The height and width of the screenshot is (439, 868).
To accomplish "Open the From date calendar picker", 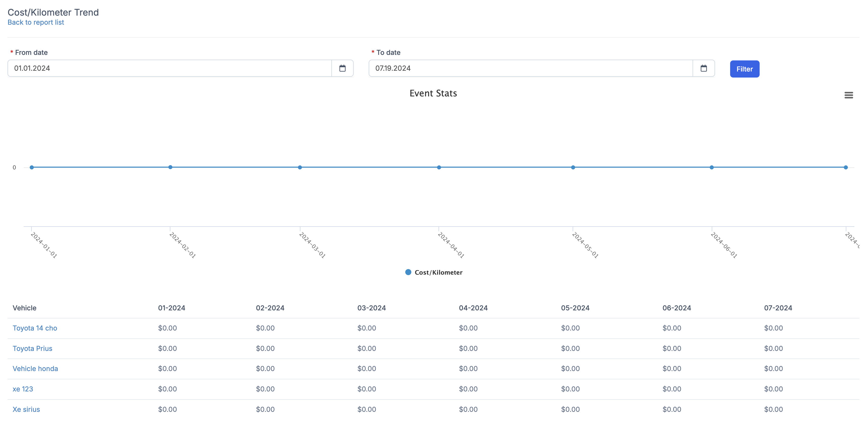I will [x=343, y=68].
